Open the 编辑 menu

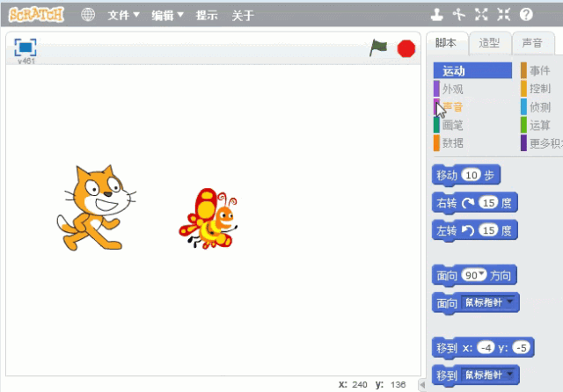[167, 15]
